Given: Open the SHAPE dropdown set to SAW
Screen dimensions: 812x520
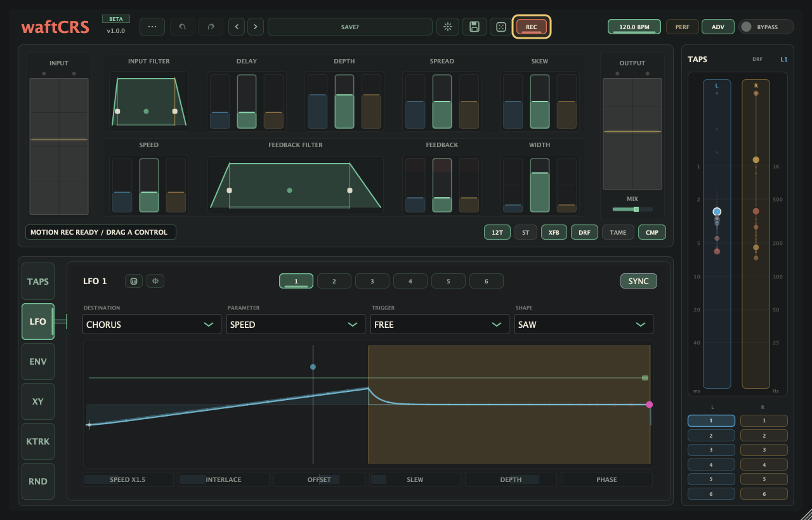Looking at the screenshot, I should pos(584,324).
